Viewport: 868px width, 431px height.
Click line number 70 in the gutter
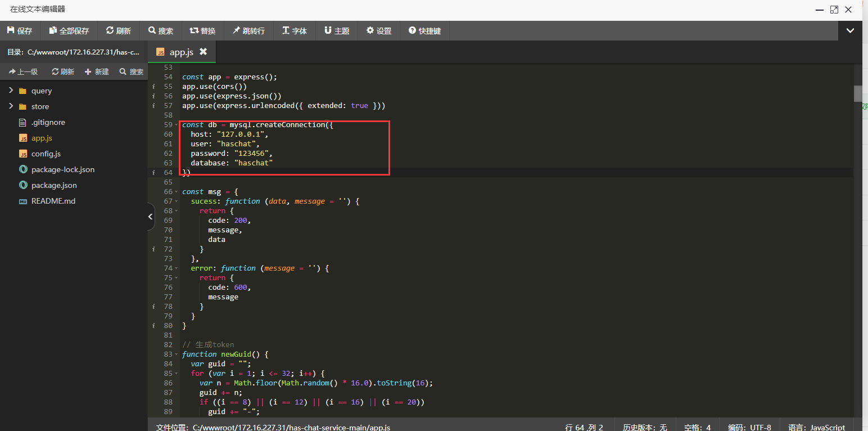168,230
